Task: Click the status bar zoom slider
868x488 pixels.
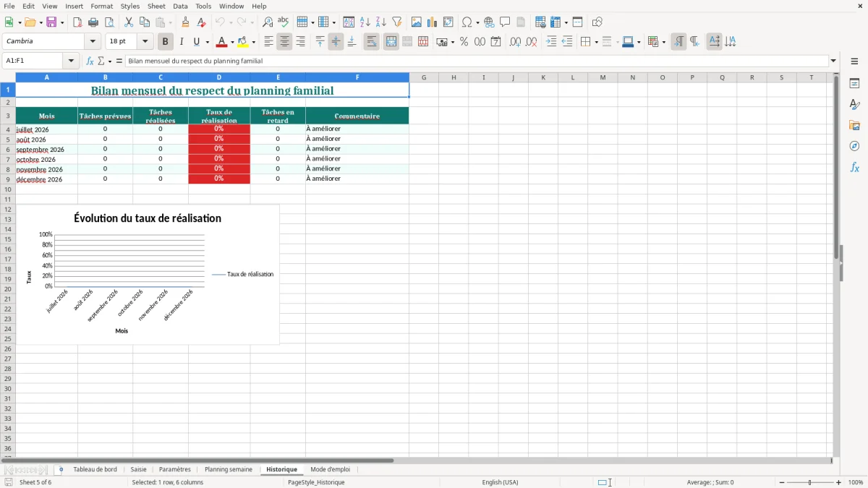Action: coord(810,482)
